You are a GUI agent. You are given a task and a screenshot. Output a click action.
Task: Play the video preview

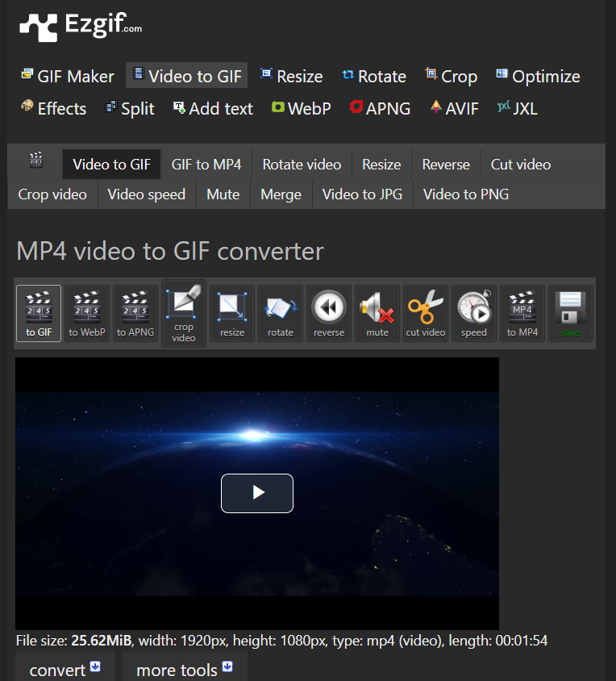[257, 493]
